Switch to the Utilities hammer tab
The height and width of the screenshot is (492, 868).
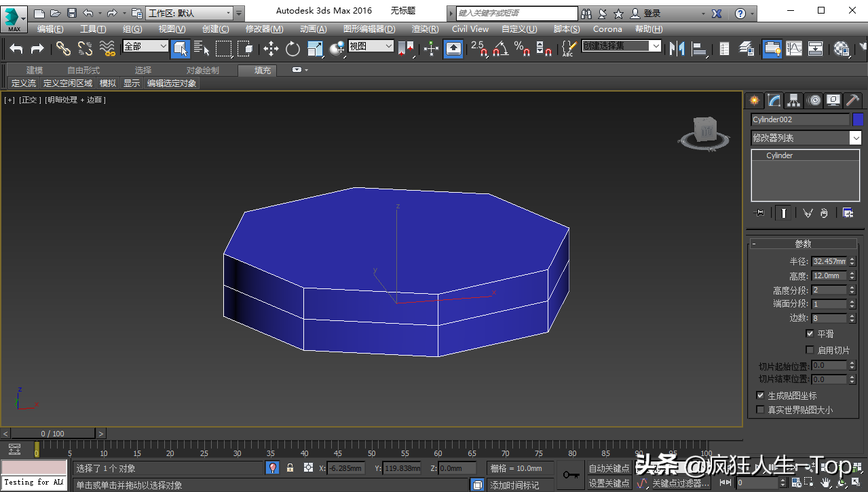853,100
